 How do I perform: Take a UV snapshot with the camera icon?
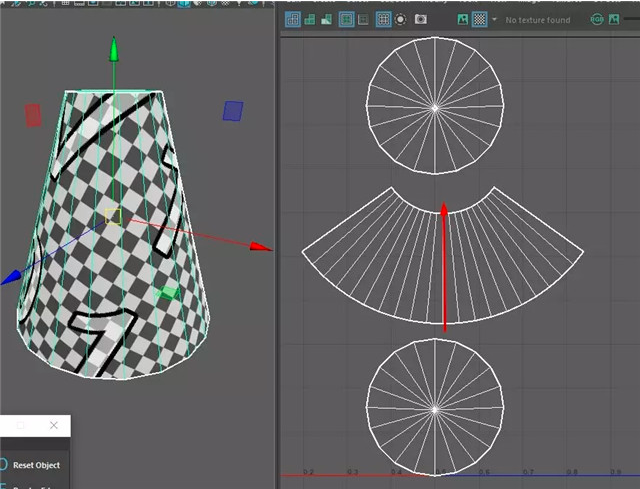click(421, 19)
